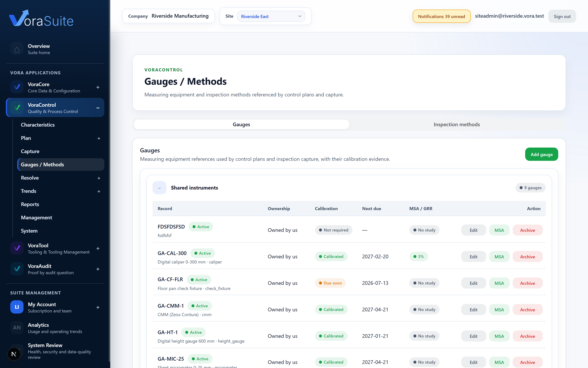Expand the VoraTool section
This screenshot has height=368, width=588.
coord(98,249)
